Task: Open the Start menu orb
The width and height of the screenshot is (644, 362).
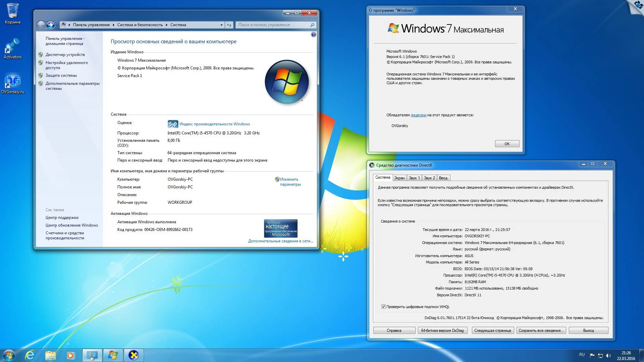Action: [9, 355]
